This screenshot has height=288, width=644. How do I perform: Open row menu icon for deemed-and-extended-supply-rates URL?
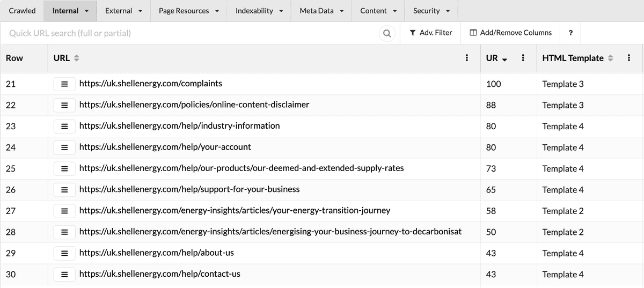tap(64, 168)
